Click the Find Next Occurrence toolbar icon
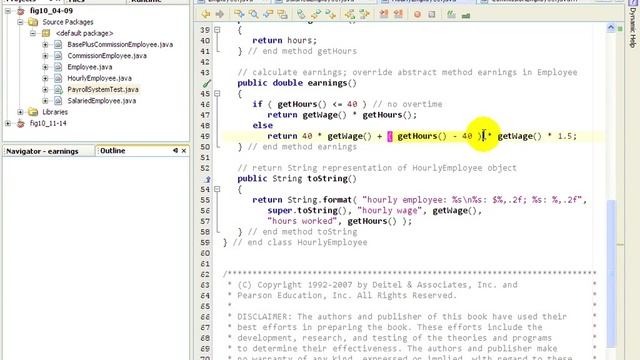 268,15
